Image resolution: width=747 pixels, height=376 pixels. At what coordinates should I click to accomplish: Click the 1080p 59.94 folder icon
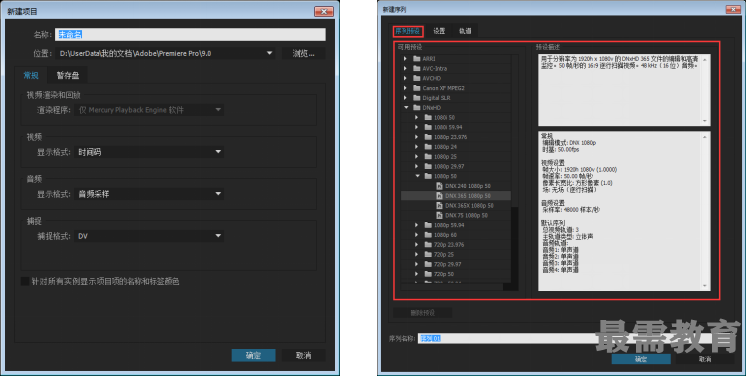coord(428,225)
